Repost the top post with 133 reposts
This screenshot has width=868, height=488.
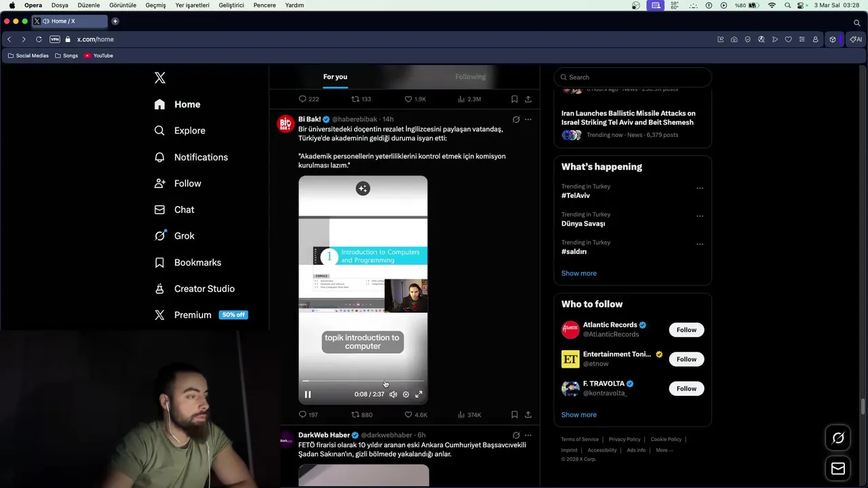point(361,99)
